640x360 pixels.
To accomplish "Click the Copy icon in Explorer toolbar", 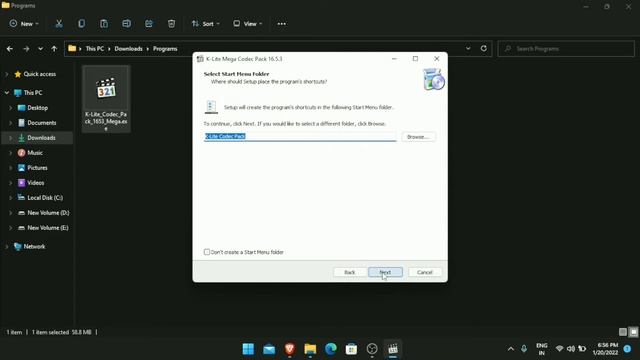I will tap(82, 24).
